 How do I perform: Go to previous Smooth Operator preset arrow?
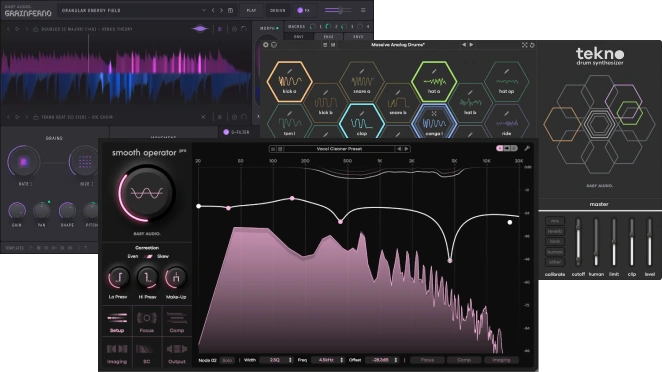(x=399, y=149)
